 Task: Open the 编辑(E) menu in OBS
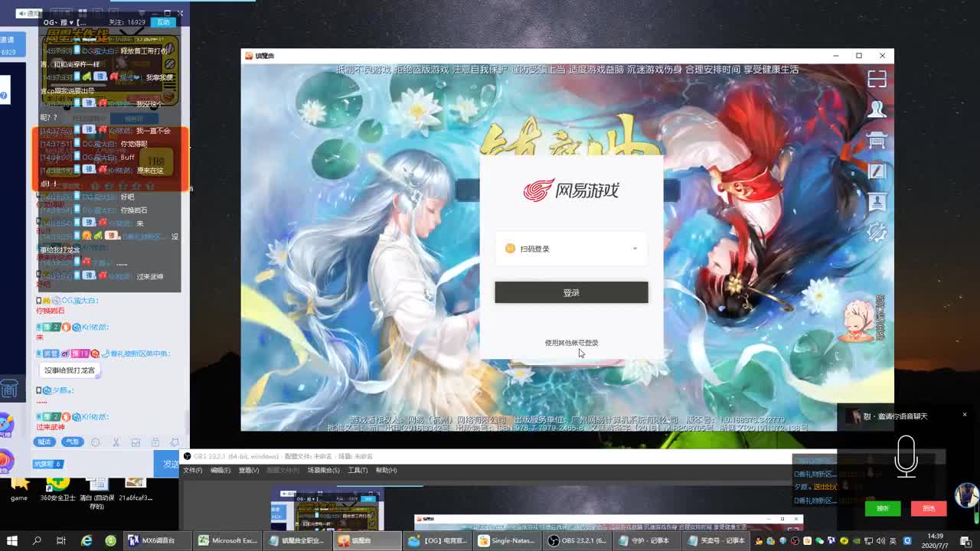[x=220, y=470]
